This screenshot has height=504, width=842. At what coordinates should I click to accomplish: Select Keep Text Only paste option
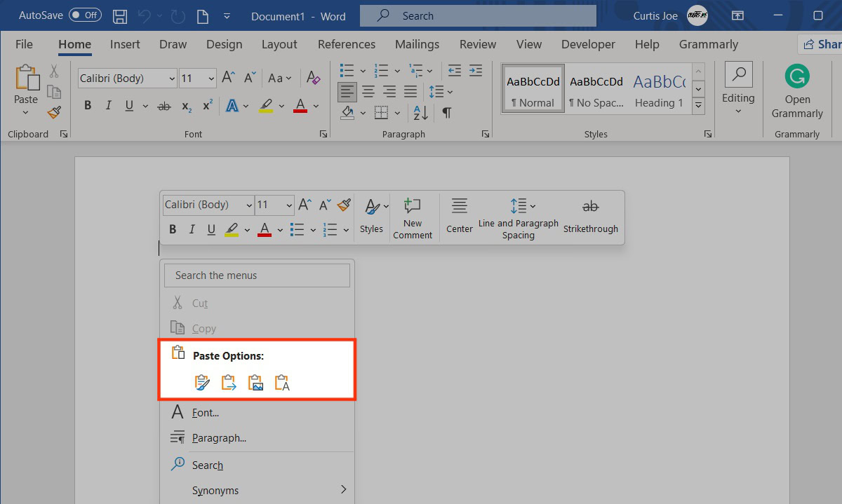pos(282,383)
